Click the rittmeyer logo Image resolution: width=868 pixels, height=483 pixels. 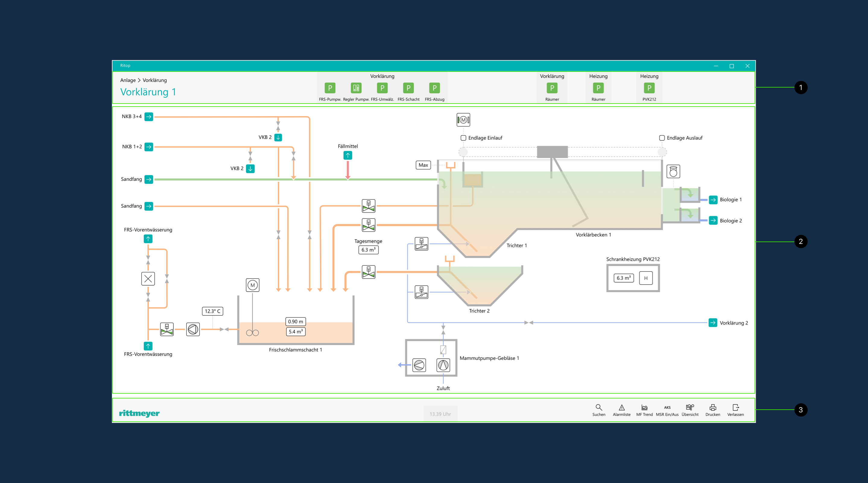coord(139,413)
